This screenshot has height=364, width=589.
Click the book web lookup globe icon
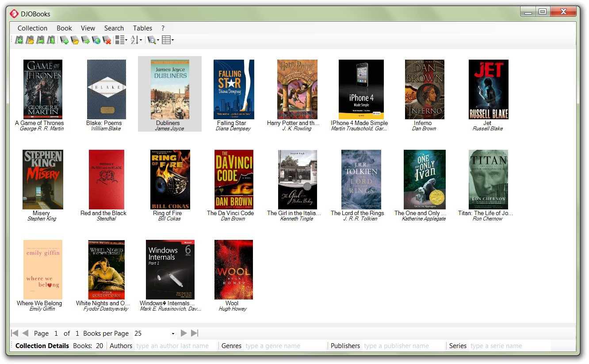point(96,40)
